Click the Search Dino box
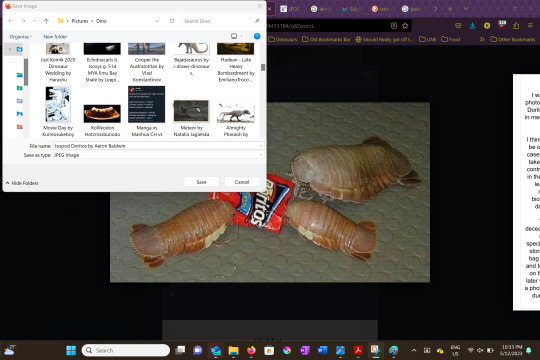Screen dimensions: 540x360 pos(220,21)
